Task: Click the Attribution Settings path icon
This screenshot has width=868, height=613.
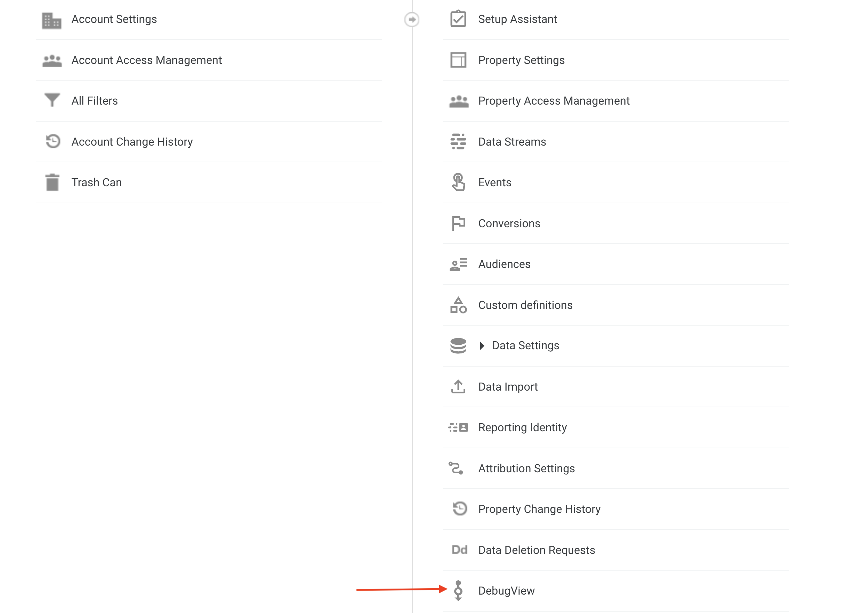Action: tap(456, 468)
